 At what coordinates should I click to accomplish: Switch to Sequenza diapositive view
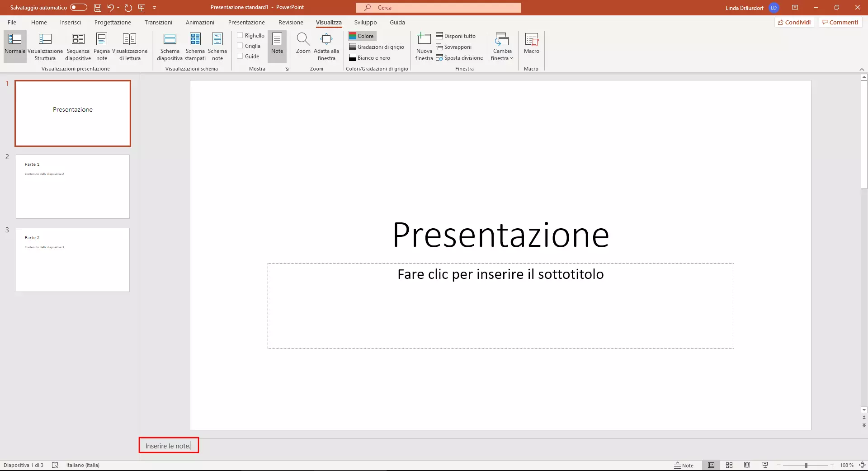pos(78,46)
